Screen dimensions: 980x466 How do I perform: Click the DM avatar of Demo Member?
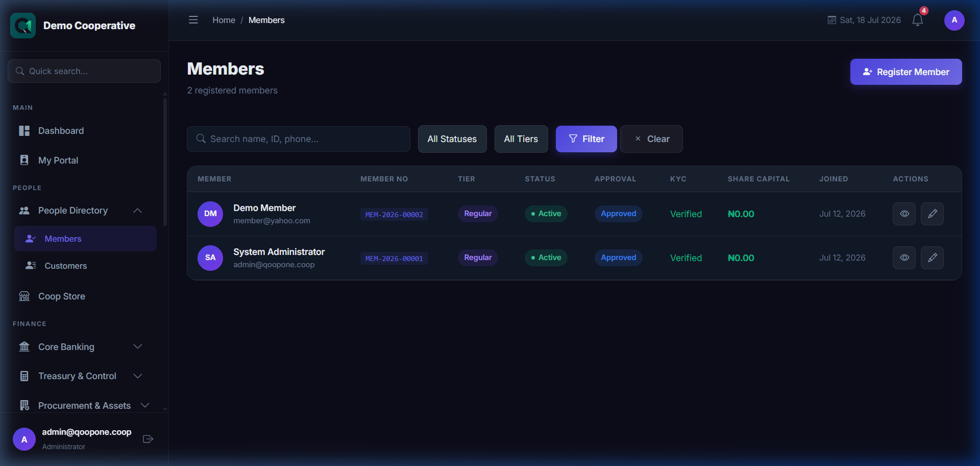click(x=210, y=214)
